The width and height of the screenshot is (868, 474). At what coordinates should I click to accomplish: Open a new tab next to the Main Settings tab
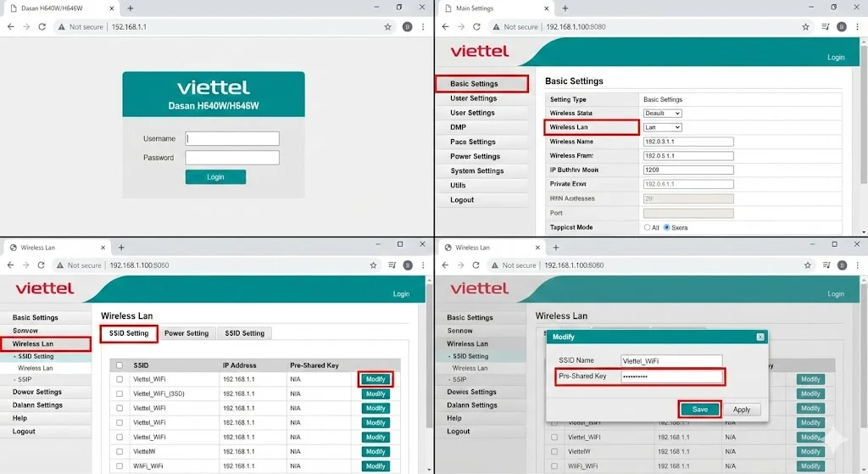click(x=565, y=8)
